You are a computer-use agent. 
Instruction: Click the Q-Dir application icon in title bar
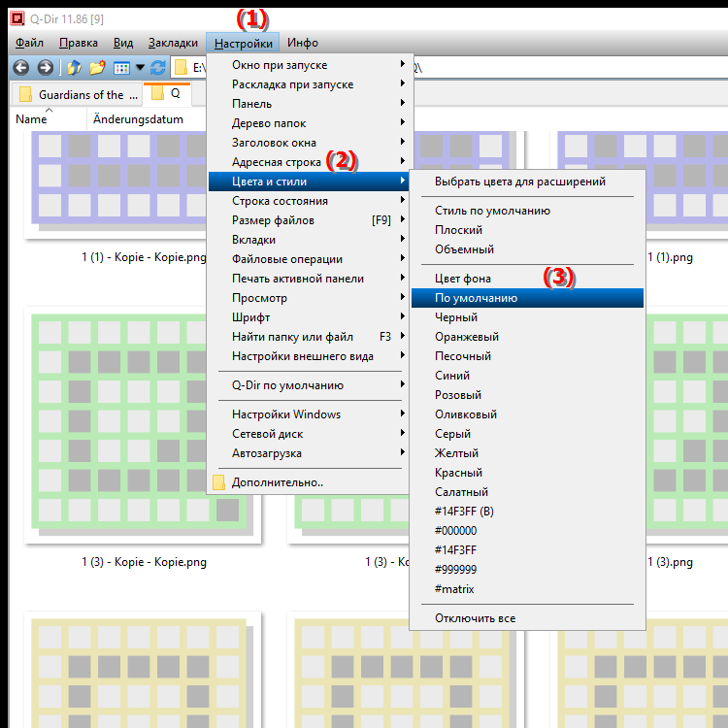tap(17, 18)
